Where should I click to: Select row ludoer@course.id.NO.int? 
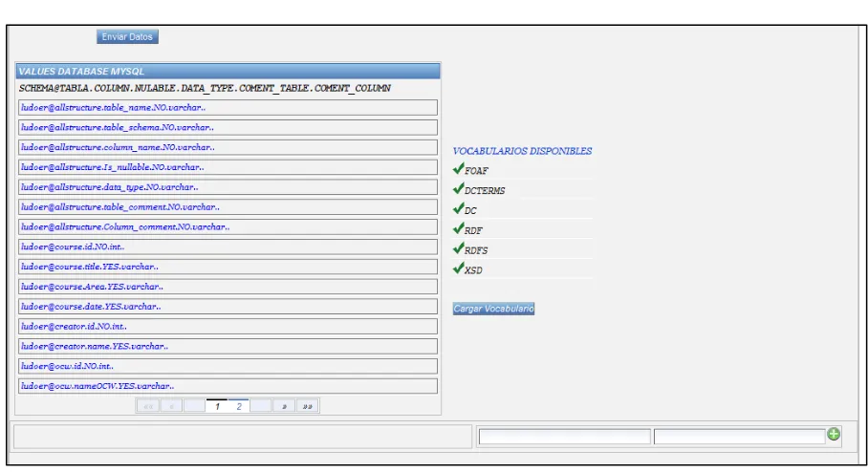point(228,247)
